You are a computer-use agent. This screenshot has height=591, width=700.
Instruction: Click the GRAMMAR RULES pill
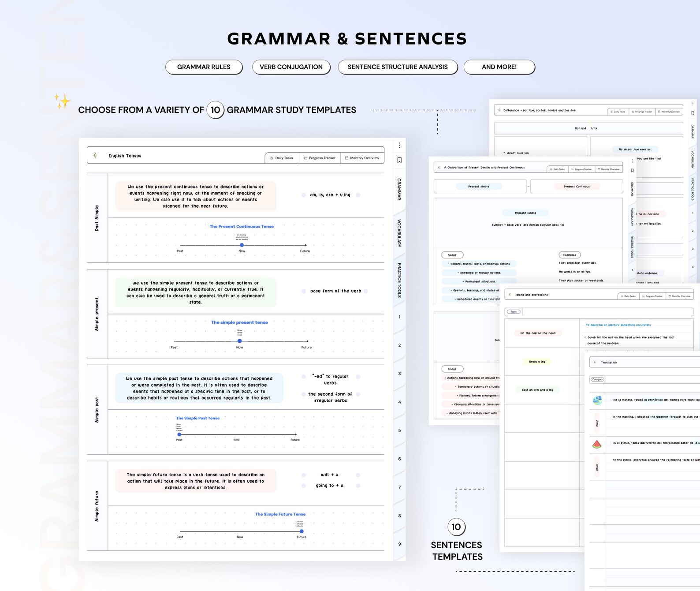204,67
